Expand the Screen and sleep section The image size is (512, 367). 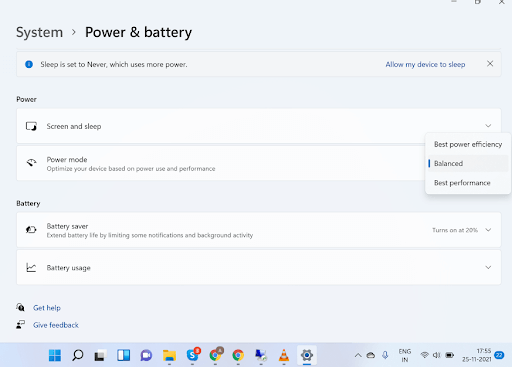(x=488, y=126)
